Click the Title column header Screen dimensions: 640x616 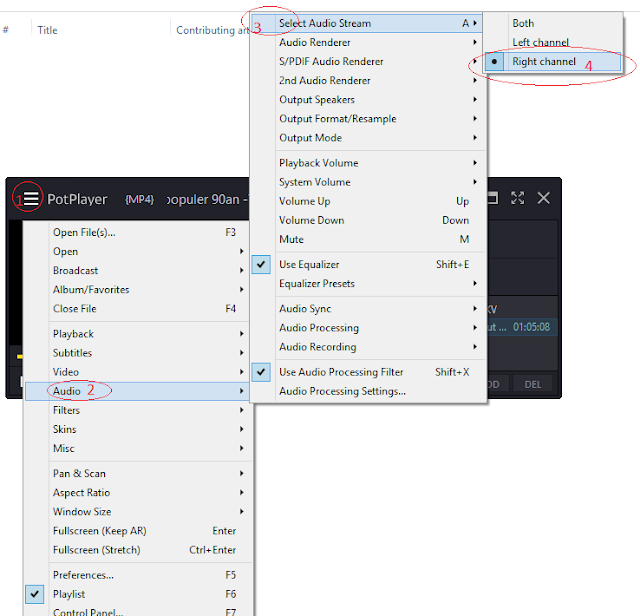point(47,30)
